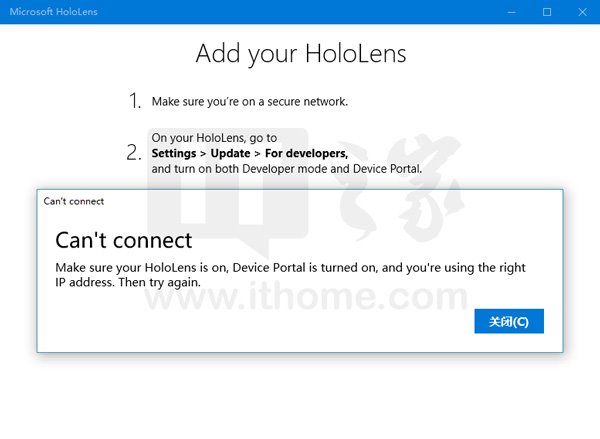Maximize the Microsoft HoloLens window
The width and height of the screenshot is (600, 439).
tap(547, 12)
